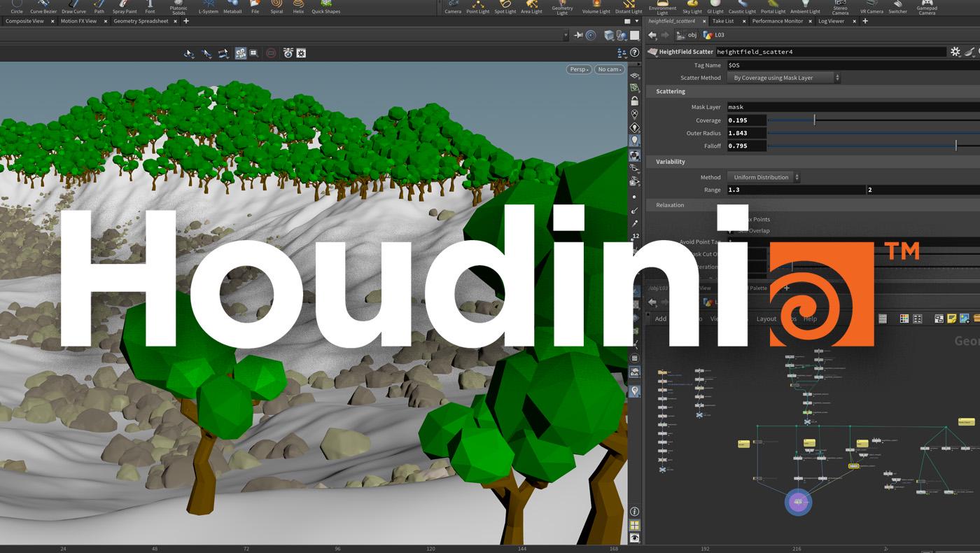Add a new tab next to Geometry Spreadsheet

tap(186, 21)
